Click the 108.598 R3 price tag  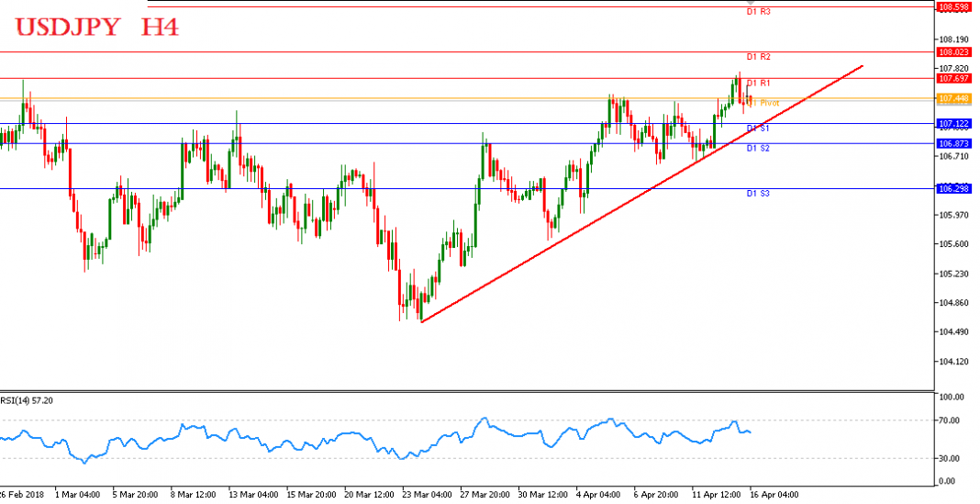[x=953, y=7]
